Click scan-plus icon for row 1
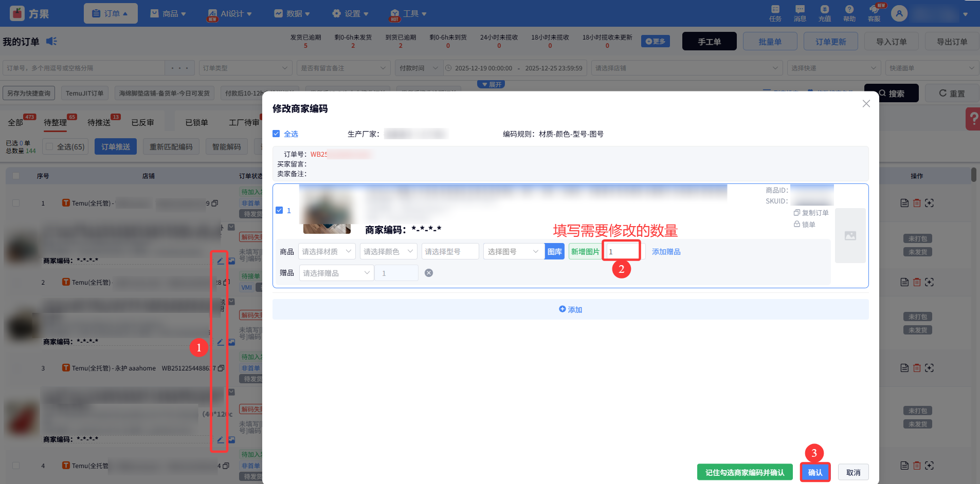The image size is (980, 484). (929, 203)
